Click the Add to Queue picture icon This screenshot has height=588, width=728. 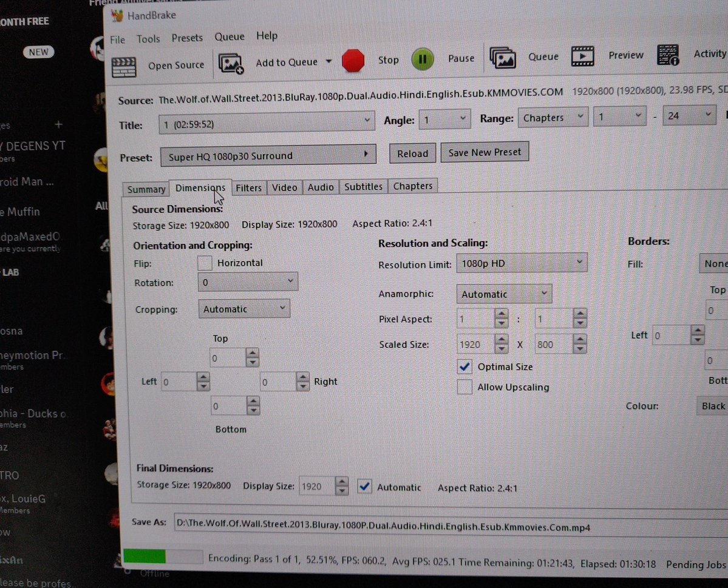pos(231,64)
